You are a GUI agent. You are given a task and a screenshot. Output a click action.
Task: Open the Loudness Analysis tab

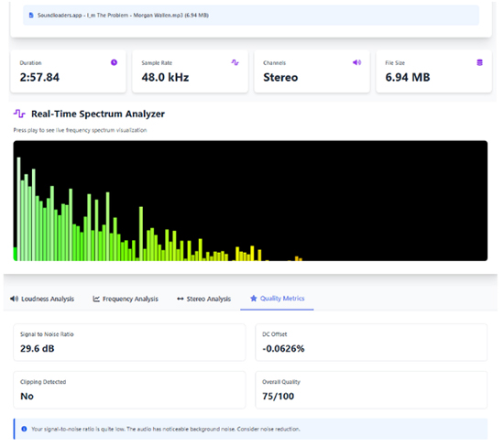click(x=42, y=299)
